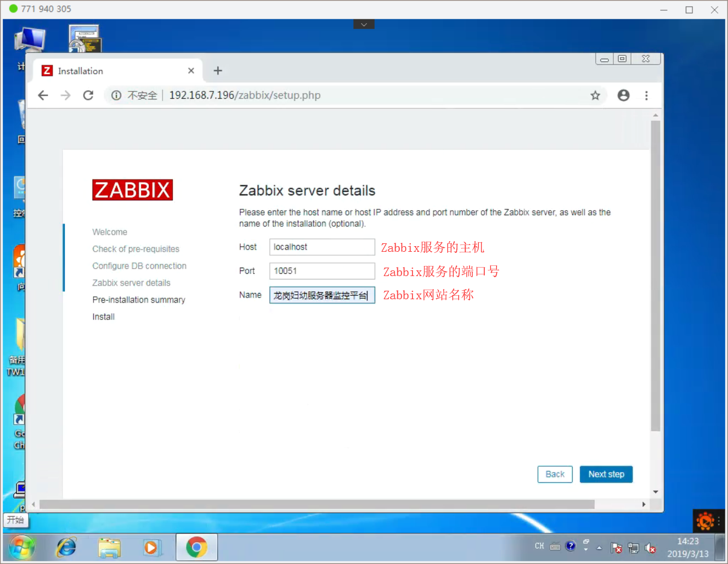Click the horizontal scrollbar right arrow

pos(644,504)
